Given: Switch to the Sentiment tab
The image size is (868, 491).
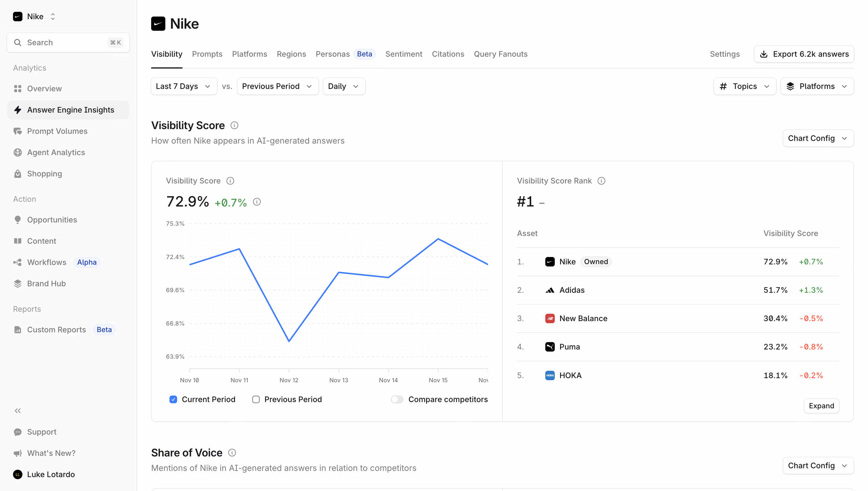Looking at the screenshot, I should click(404, 54).
